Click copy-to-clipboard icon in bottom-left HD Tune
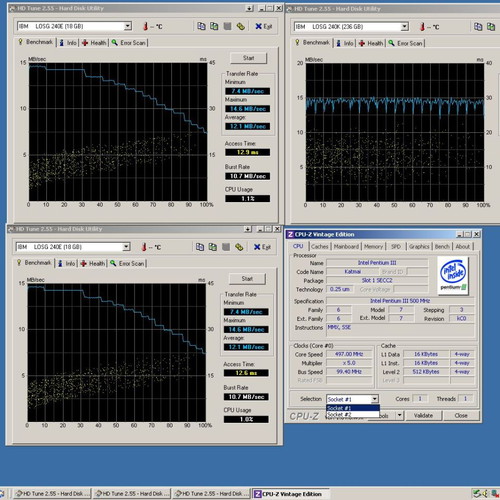Viewport: 500px width, 500px height. 200,247
